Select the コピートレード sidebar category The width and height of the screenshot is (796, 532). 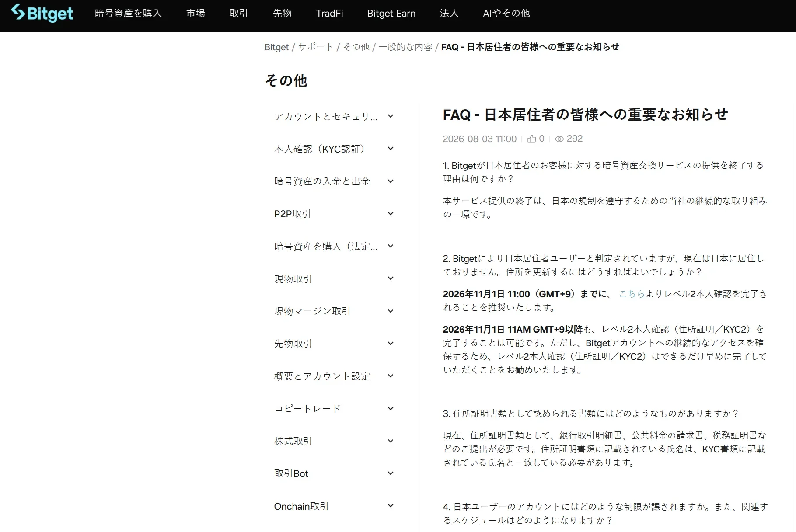coord(307,409)
